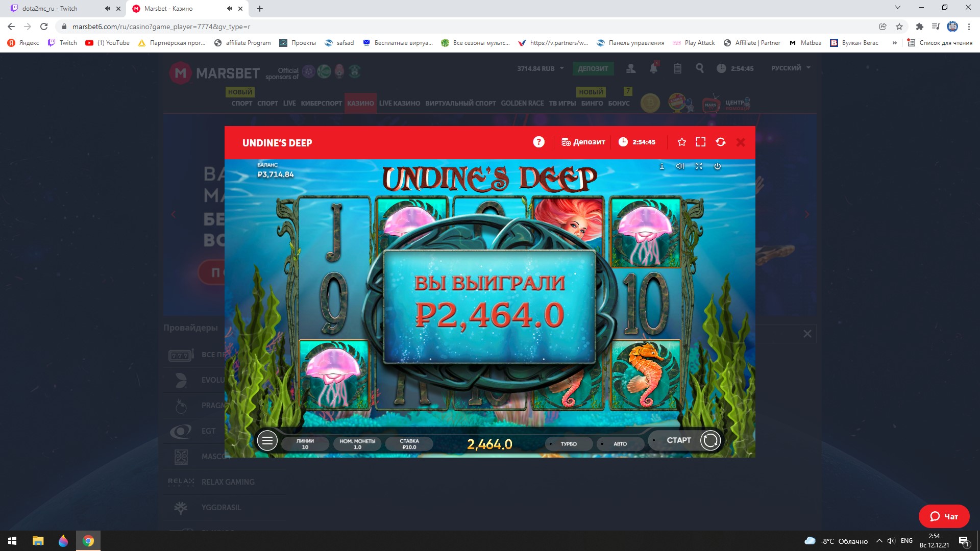Click the in-game power icon
Screen dimensions: 980x551
coord(717,166)
